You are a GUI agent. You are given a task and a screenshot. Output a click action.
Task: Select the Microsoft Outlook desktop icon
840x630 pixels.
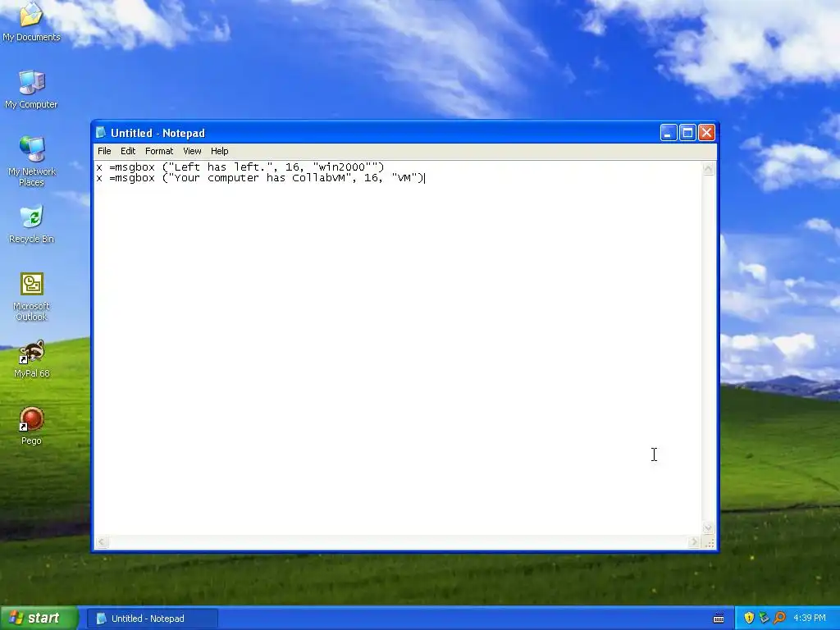pos(32,296)
